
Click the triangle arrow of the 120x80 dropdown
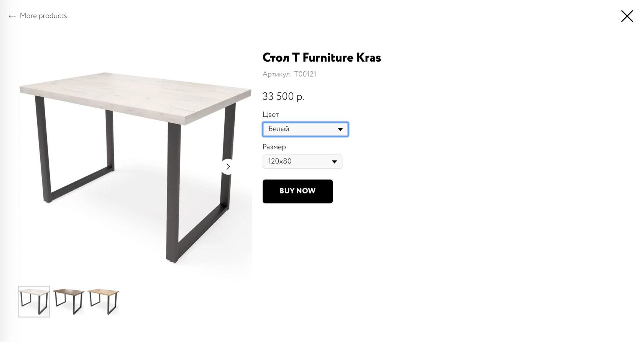point(334,162)
